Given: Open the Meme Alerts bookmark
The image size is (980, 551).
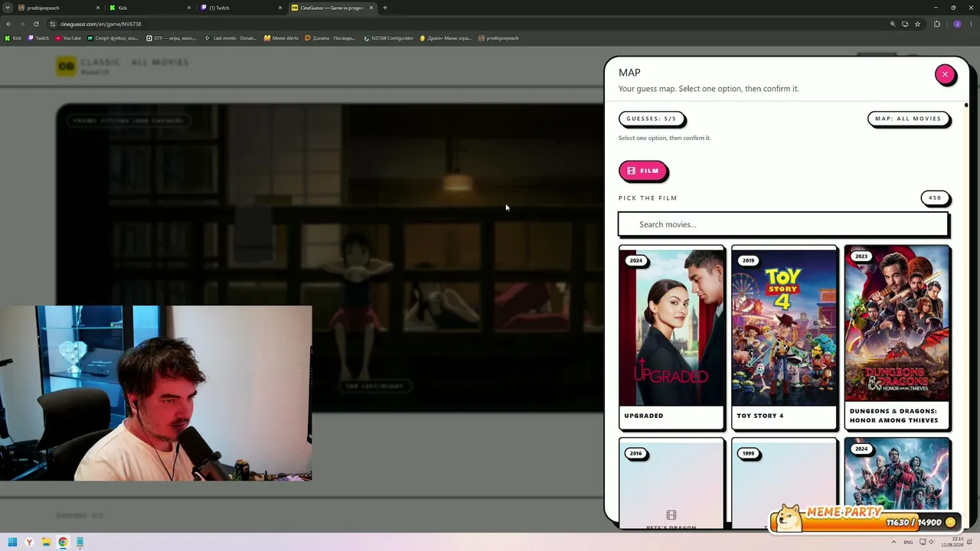Looking at the screenshot, I should pyautogui.click(x=281, y=38).
